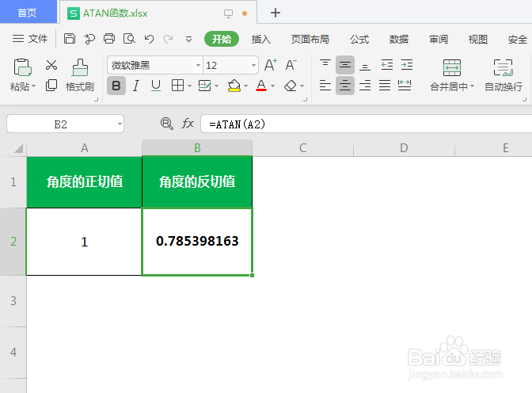Justify text alignment icon
Screen dimensions: 532x393
pos(385,86)
